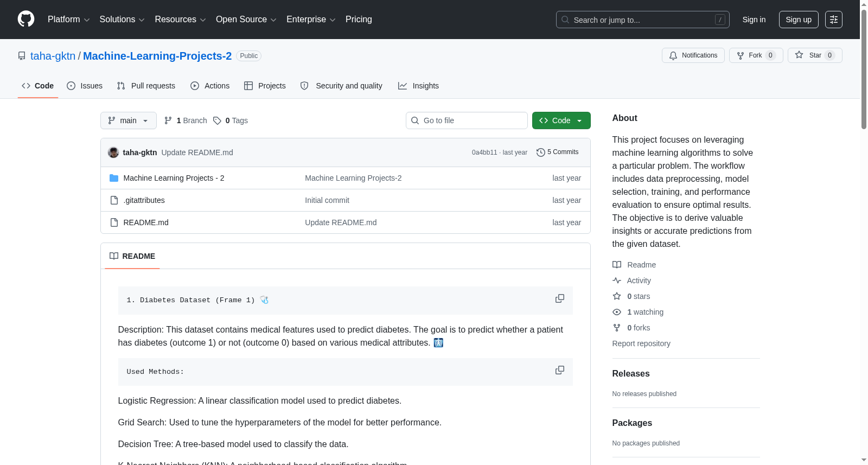
Task: Click the Report repository link
Action: pos(641,343)
